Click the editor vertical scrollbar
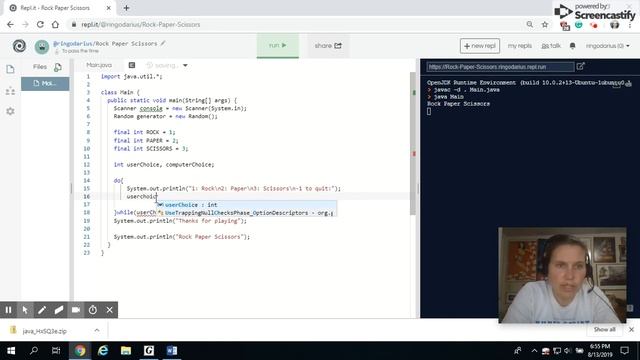The height and width of the screenshot is (360, 640). [413, 144]
